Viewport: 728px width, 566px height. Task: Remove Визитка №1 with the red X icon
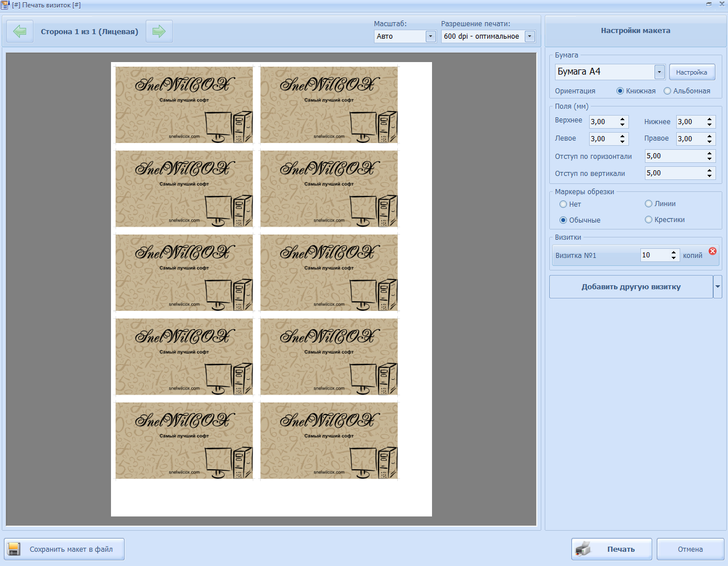tap(712, 251)
